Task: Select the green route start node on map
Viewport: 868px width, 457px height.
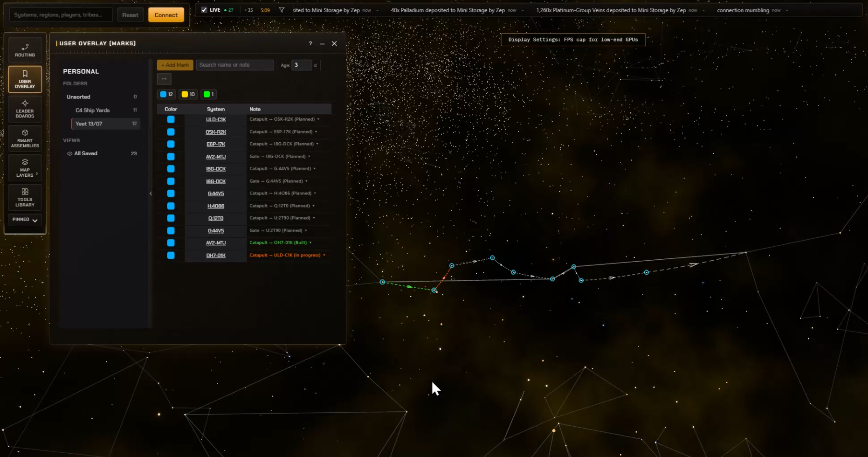Action: point(382,282)
